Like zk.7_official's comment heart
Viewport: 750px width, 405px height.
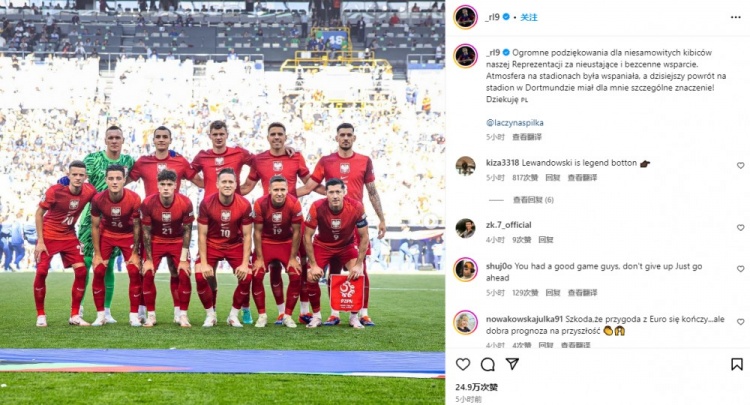(x=740, y=228)
